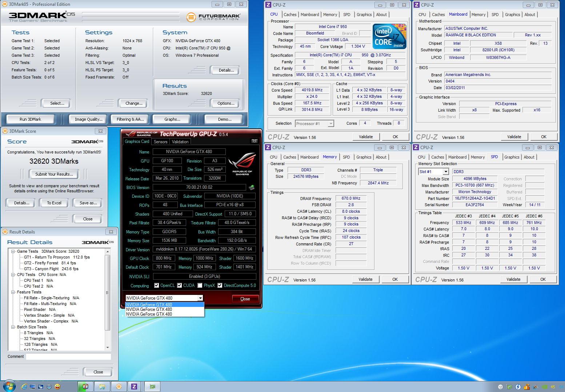The height and width of the screenshot is (392, 565).
Task: Click the Intel Core i7 inside logo
Action: pyautogui.click(x=389, y=36)
